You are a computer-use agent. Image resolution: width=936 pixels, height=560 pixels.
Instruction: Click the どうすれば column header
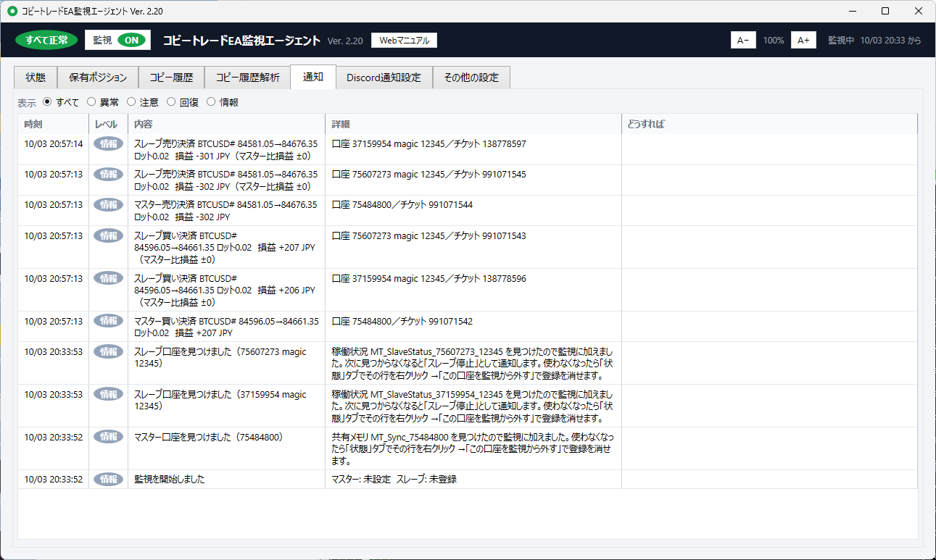[x=769, y=125]
